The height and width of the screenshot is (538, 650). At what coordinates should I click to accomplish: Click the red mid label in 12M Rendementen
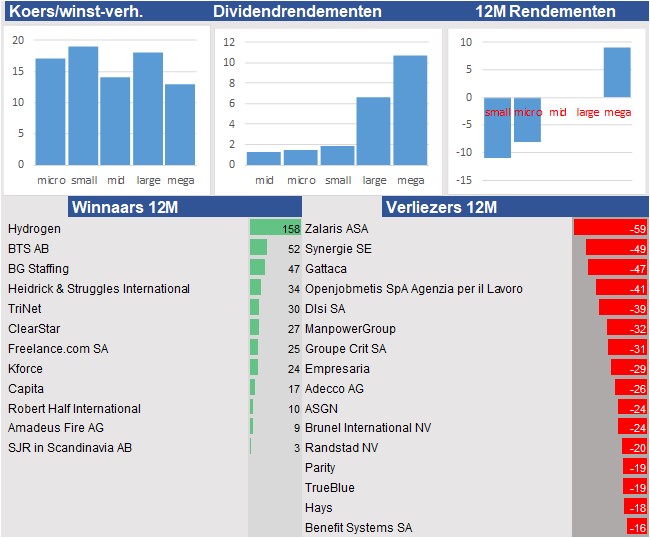(558, 112)
